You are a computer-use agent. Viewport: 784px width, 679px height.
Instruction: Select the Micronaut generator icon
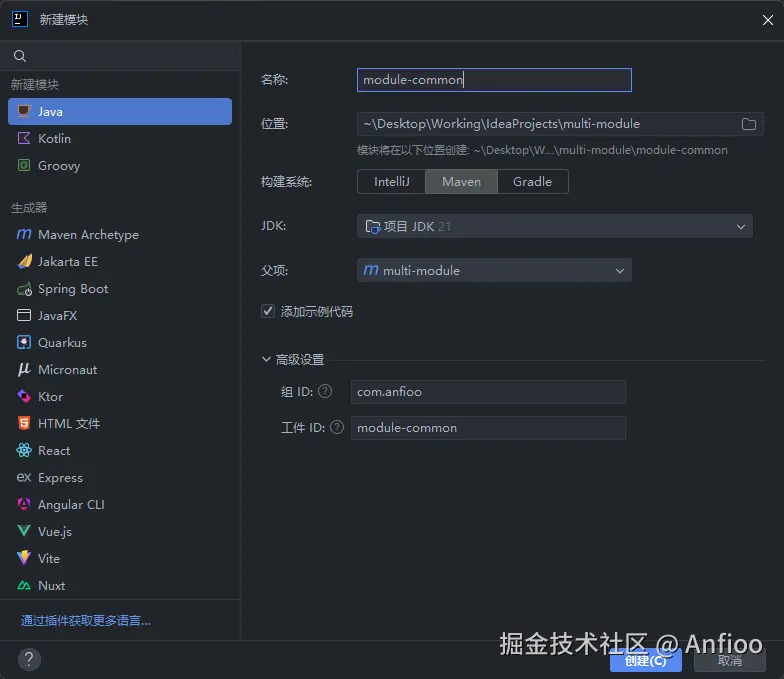coord(24,370)
